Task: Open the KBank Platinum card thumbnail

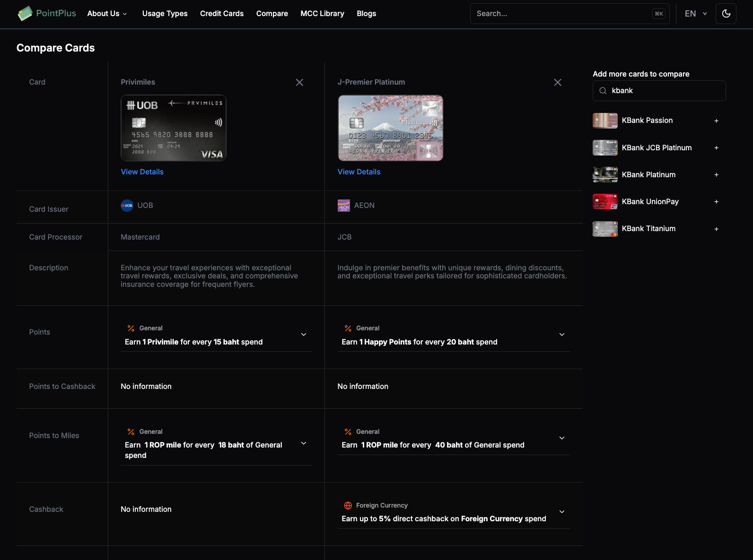Action: [x=605, y=175]
